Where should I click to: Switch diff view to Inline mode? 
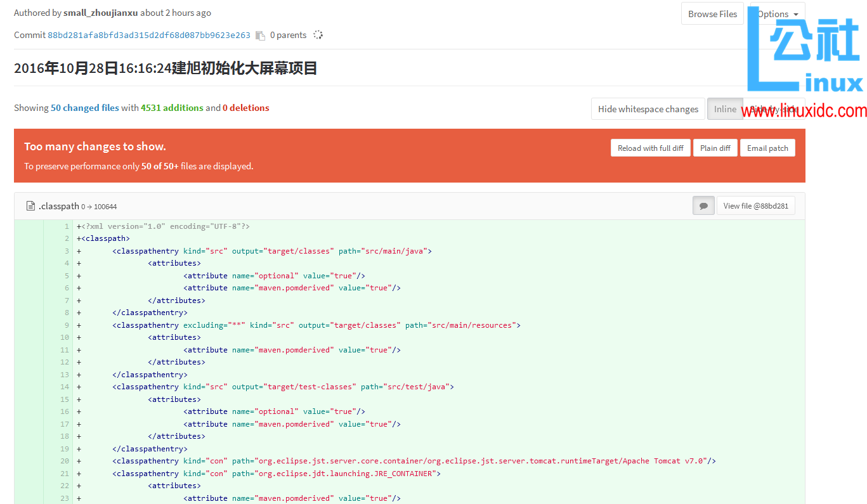click(x=725, y=109)
